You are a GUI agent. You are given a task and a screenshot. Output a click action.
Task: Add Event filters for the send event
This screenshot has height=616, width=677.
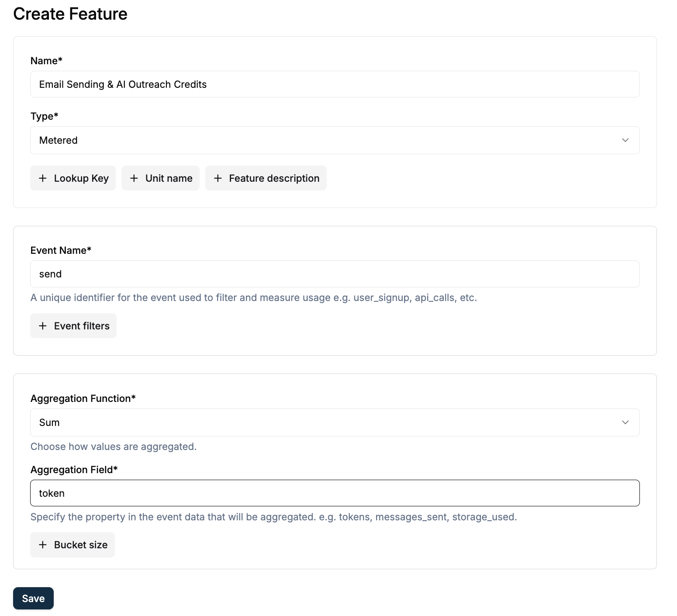[x=73, y=325]
